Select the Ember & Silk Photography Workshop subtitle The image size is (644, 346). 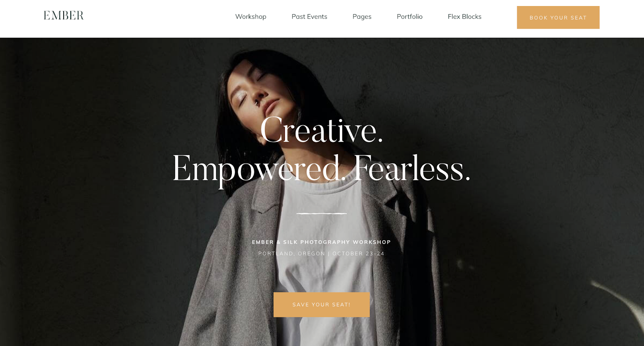coord(321,242)
